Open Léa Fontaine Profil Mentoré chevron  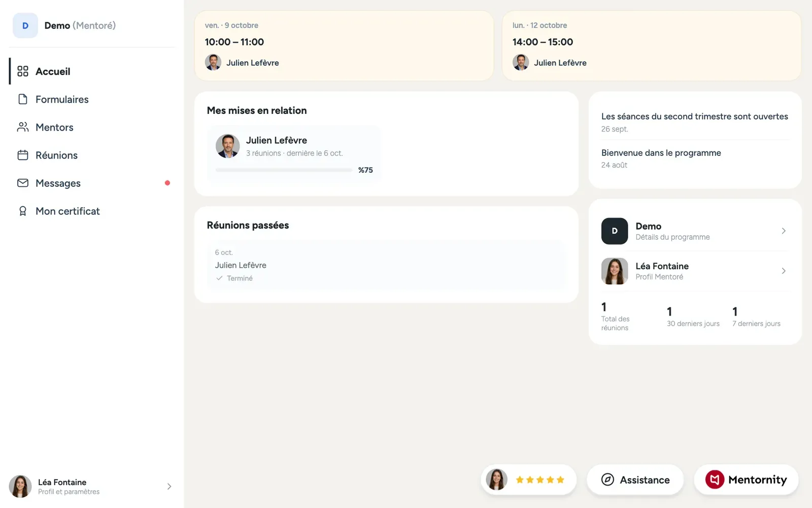tap(784, 271)
